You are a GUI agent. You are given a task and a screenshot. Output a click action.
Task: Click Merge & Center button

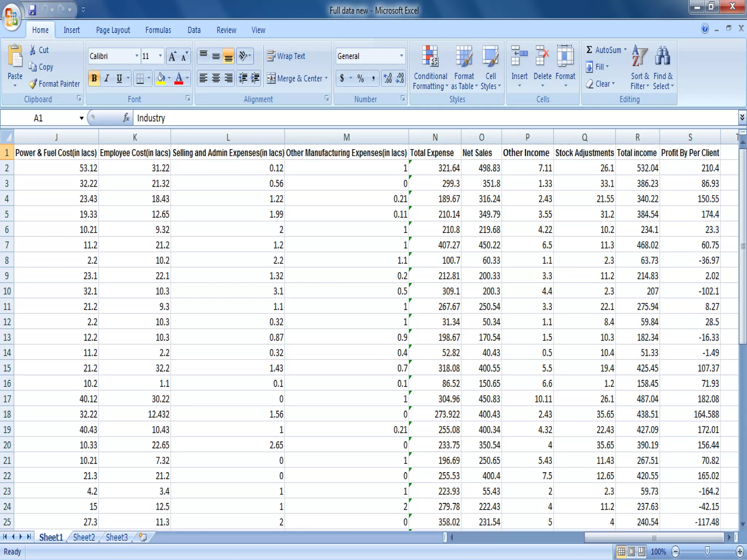pyautogui.click(x=295, y=78)
